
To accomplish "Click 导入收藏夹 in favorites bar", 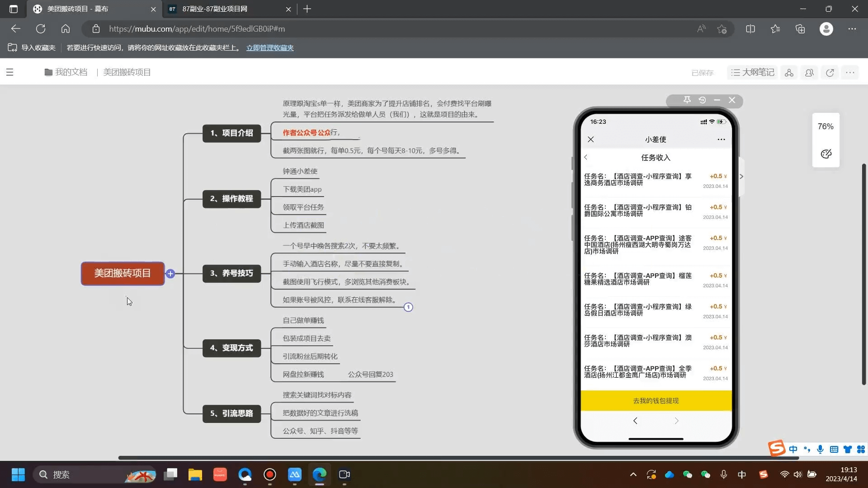I will click(x=32, y=48).
